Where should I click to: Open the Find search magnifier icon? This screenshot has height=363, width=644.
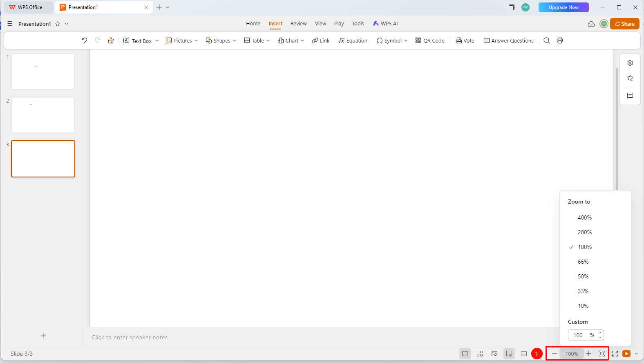(547, 40)
